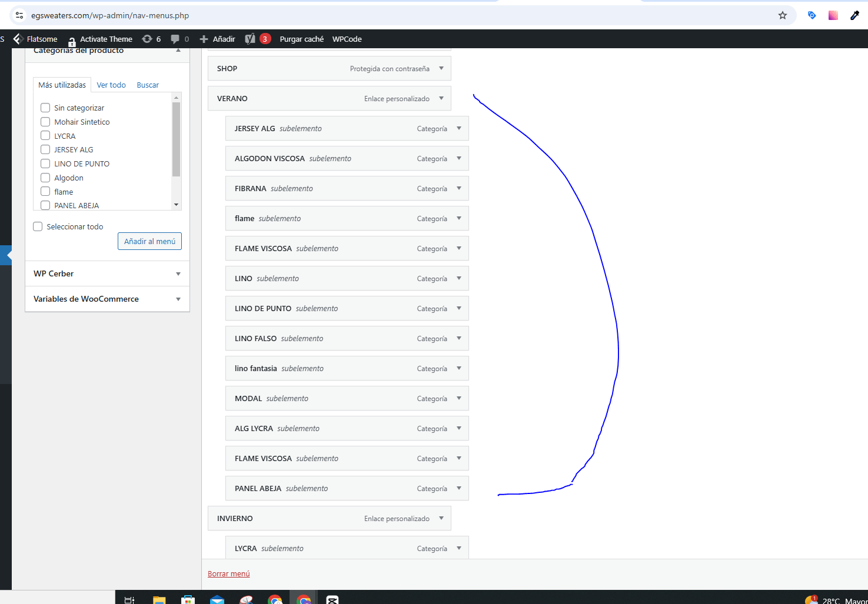Open Mail app from the taskbar
The width and height of the screenshot is (868, 604).
pyautogui.click(x=217, y=599)
